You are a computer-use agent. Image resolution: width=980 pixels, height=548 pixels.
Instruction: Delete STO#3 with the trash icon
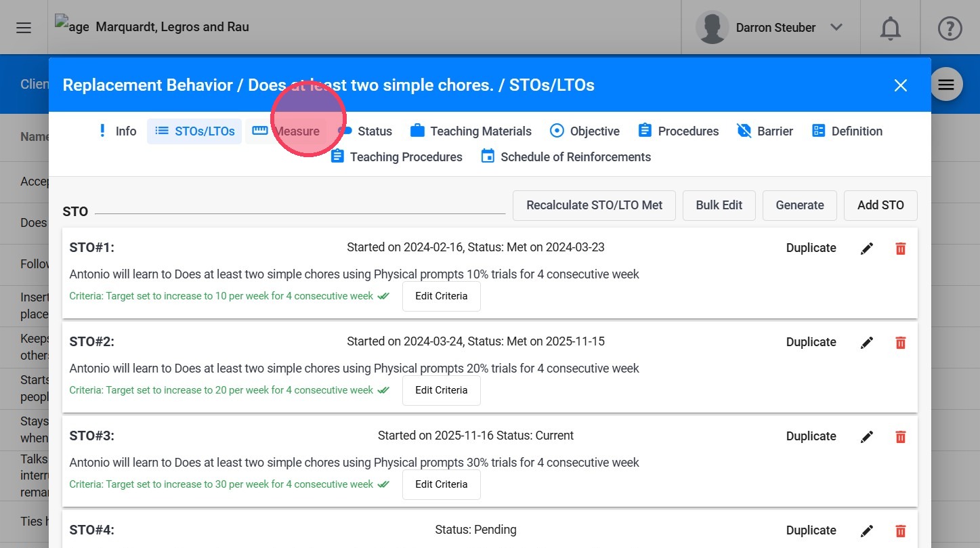[901, 437]
